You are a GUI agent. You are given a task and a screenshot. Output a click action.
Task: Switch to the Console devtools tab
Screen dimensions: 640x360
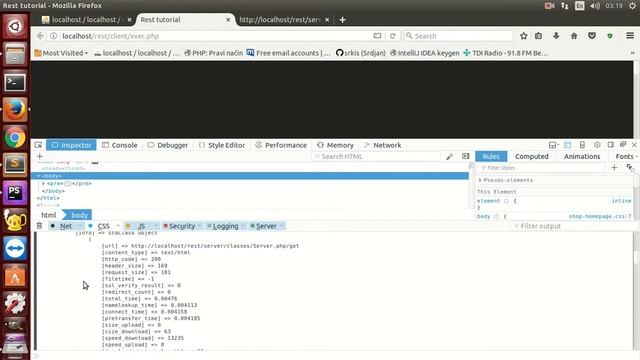(x=120, y=145)
